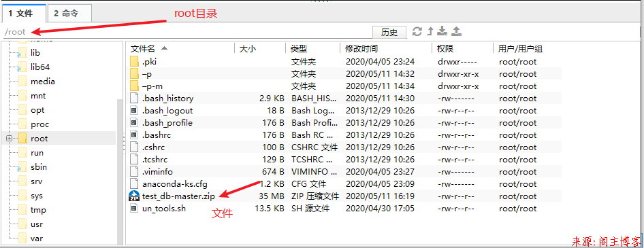Click the refresh icon next to History
The height and width of the screenshot is (248, 644).
click(x=417, y=31)
